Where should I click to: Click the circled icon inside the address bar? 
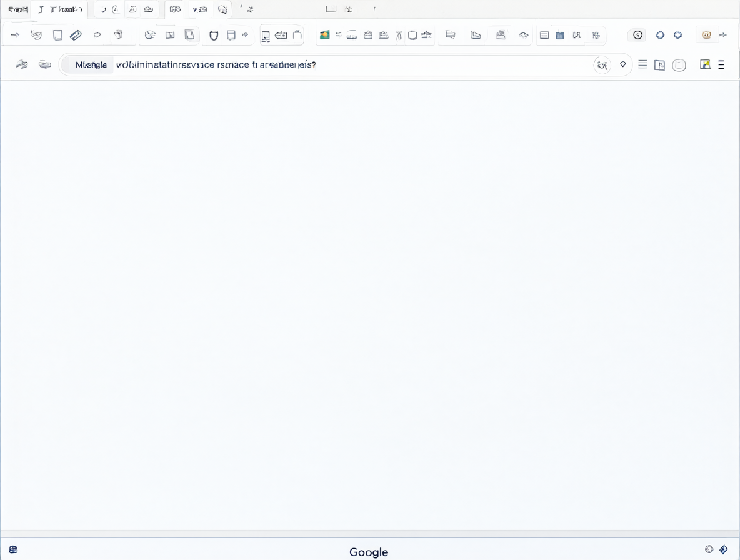tap(602, 65)
